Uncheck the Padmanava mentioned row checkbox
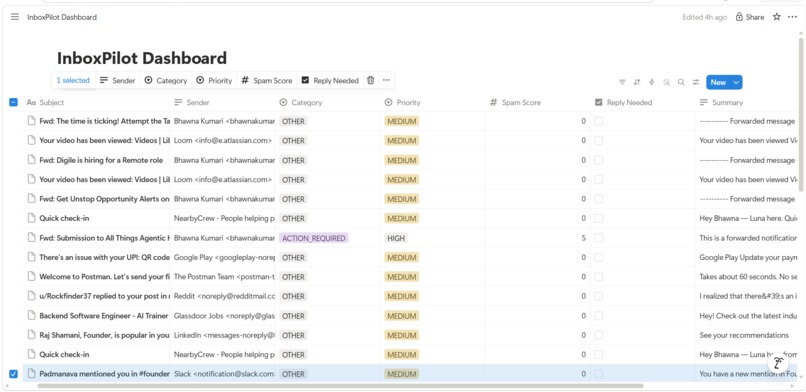Image resolution: width=806 pixels, height=392 pixels. (13, 374)
